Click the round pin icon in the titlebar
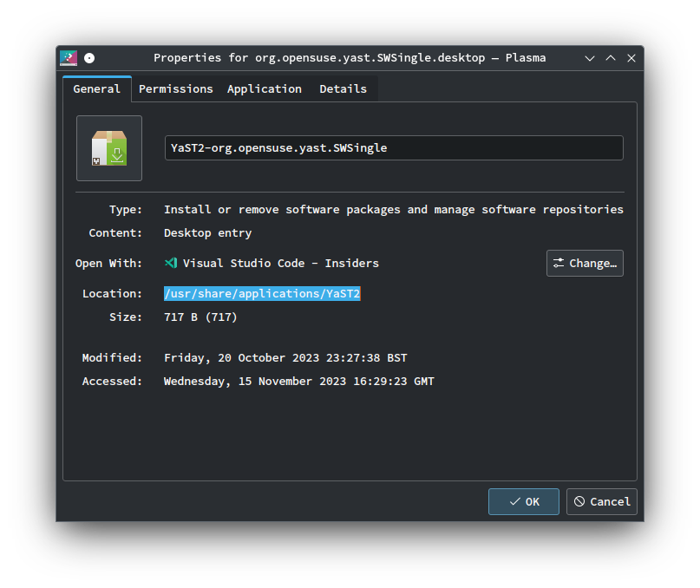 [x=89, y=58]
